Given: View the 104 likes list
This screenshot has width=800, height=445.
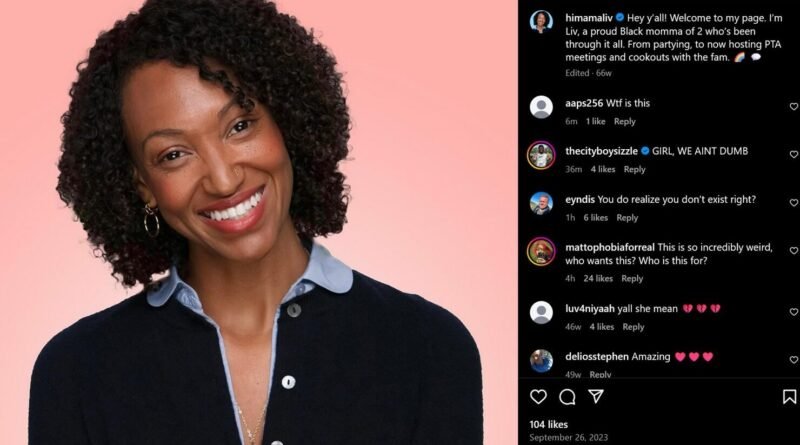Looking at the screenshot, I should (548, 424).
